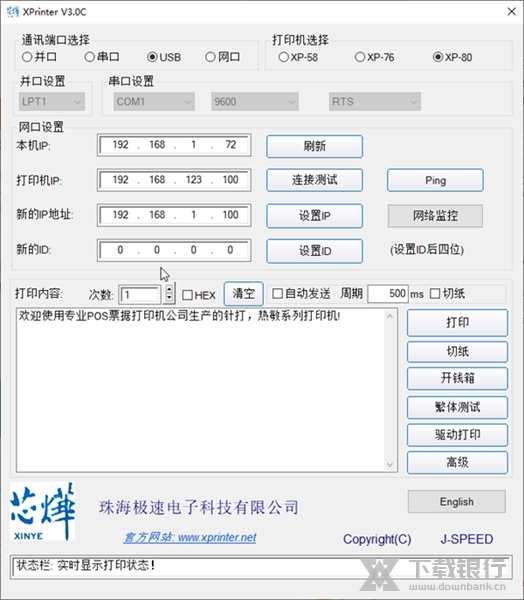
Task: Click the 清空 clear button
Action: [243, 293]
